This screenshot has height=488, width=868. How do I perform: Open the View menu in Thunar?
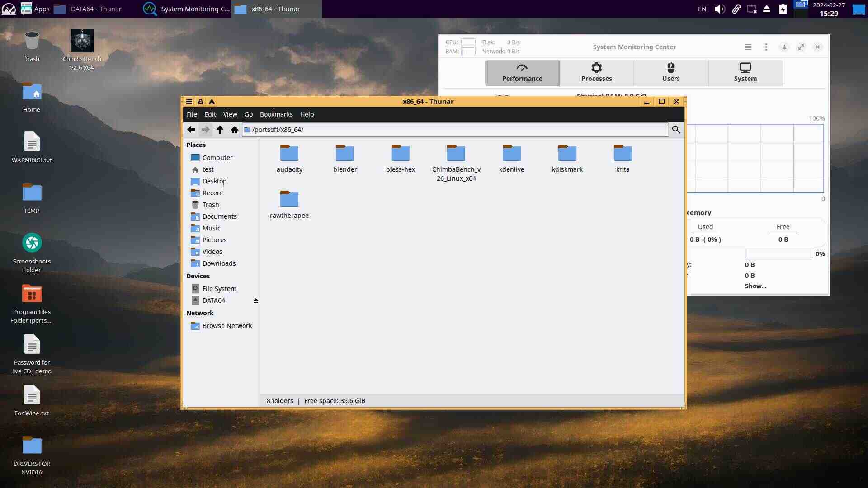230,114
